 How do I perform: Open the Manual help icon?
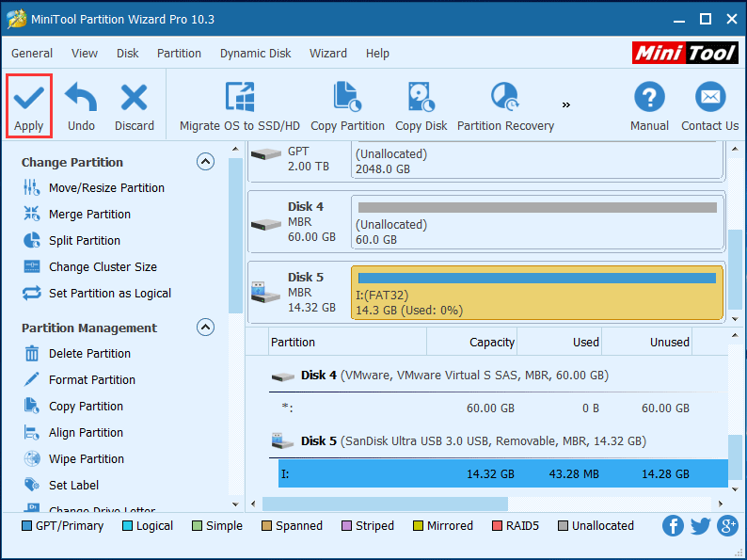click(649, 97)
